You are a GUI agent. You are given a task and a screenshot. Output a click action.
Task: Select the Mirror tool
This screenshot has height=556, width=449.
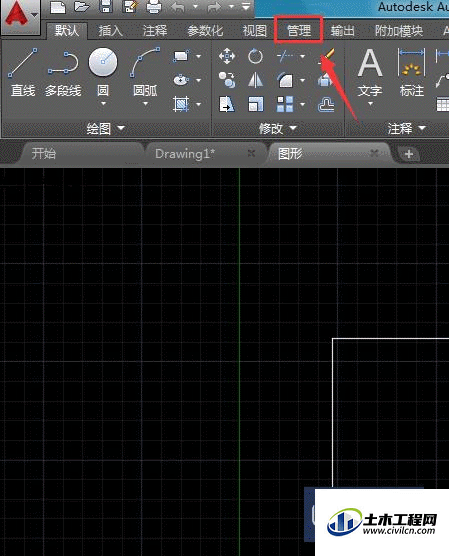pyautogui.click(x=255, y=80)
